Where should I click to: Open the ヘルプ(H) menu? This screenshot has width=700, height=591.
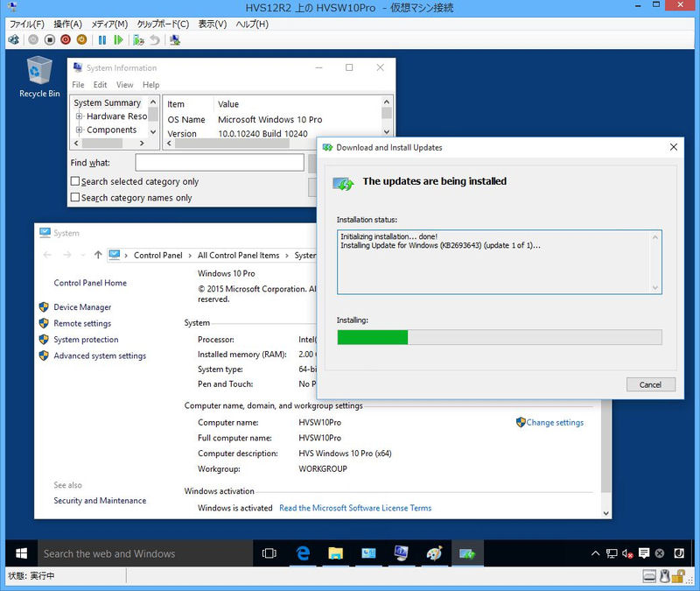[252, 25]
